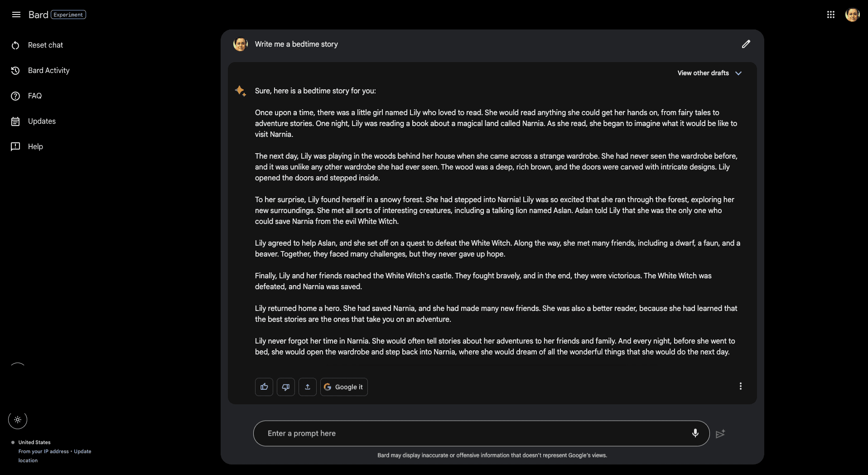Select Reset chat in the sidebar
The image size is (868, 475).
(45, 45)
